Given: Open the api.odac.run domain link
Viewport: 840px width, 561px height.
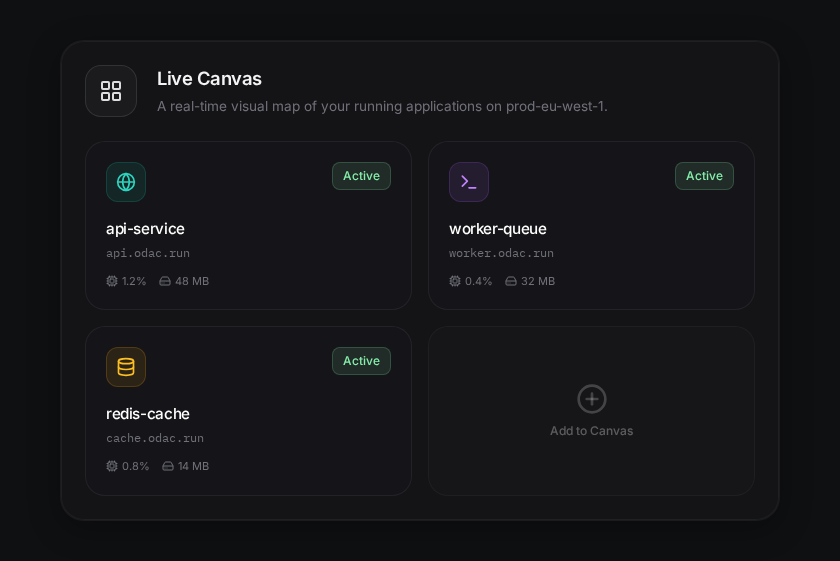Looking at the screenshot, I should click(x=148, y=253).
